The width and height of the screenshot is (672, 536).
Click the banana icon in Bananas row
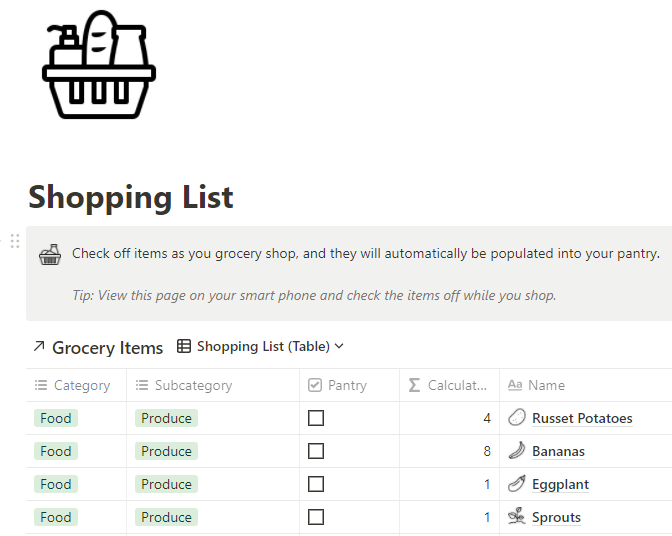[x=516, y=451]
